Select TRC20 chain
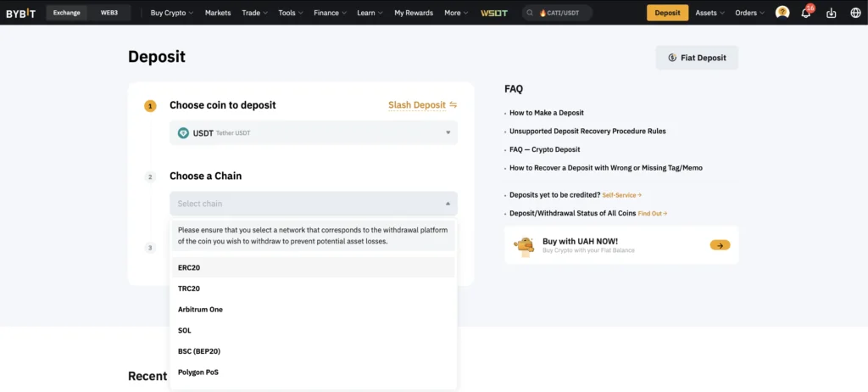This screenshot has height=392, width=868. coord(314,288)
